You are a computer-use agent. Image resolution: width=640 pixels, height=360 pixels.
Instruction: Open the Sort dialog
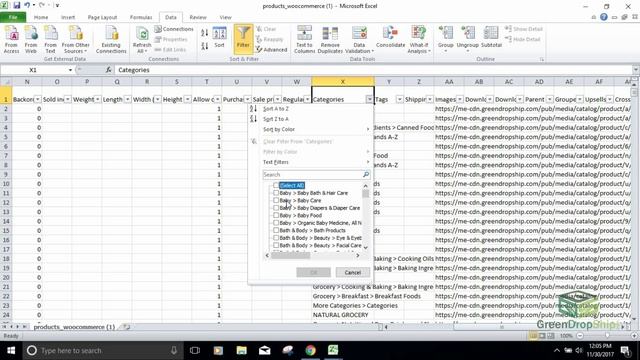point(219,38)
